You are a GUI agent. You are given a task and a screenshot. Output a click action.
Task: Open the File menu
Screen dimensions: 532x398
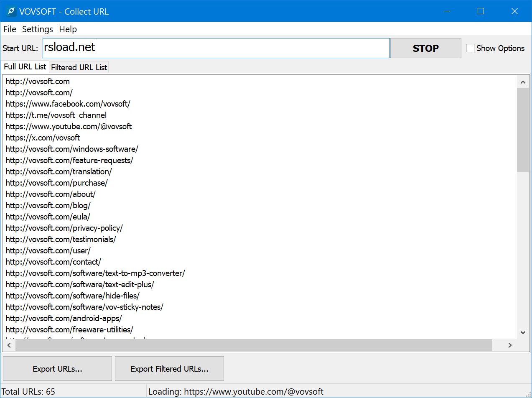click(x=9, y=29)
